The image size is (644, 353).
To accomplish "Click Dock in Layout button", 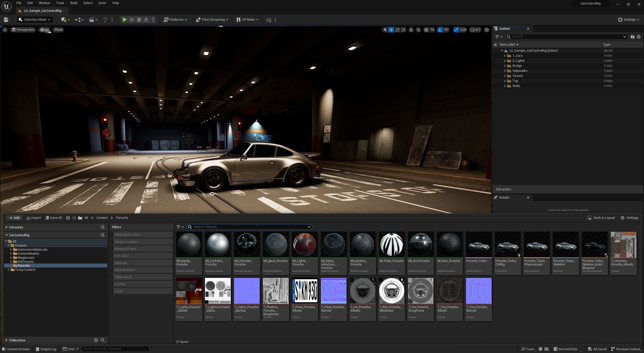I will click(x=601, y=218).
